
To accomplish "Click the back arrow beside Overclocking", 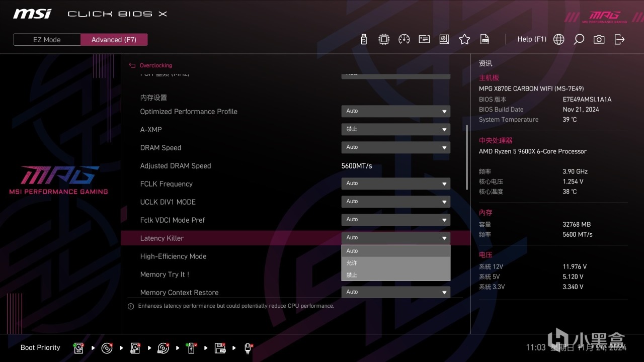I will 132,65.
